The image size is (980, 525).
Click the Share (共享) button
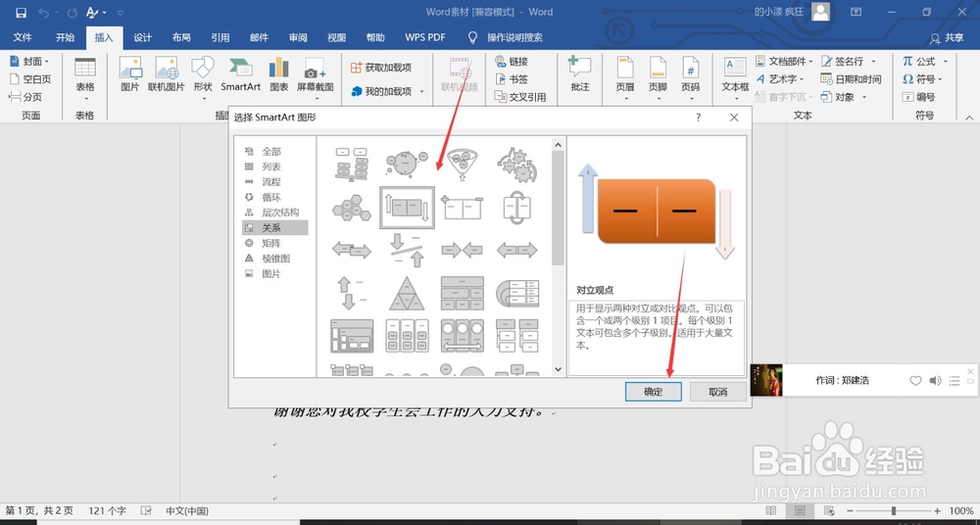[947, 38]
